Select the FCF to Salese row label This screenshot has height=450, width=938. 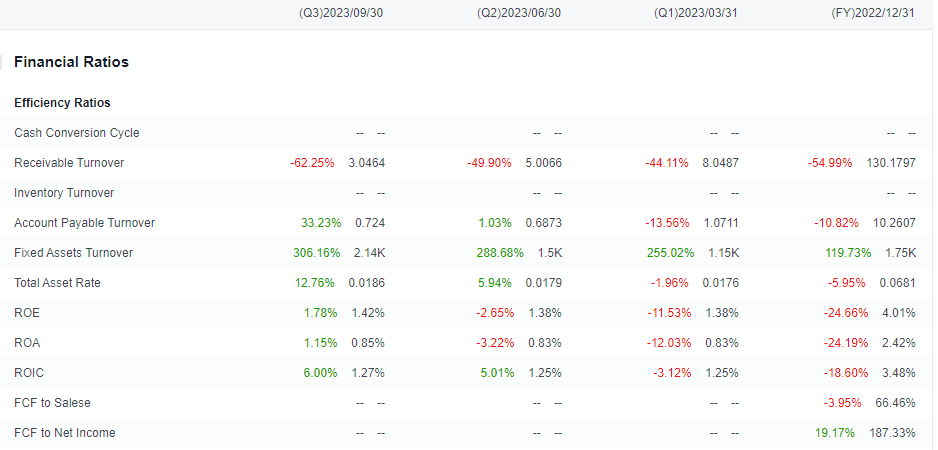point(52,403)
